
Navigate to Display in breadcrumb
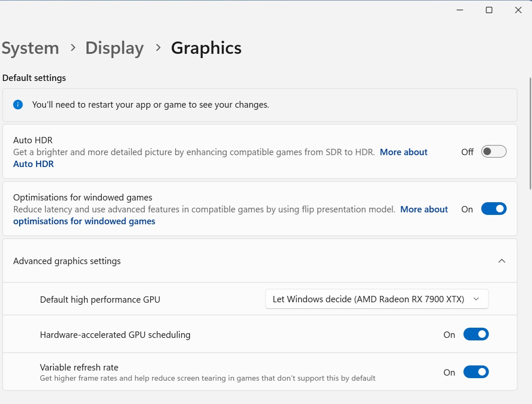(x=114, y=48)
